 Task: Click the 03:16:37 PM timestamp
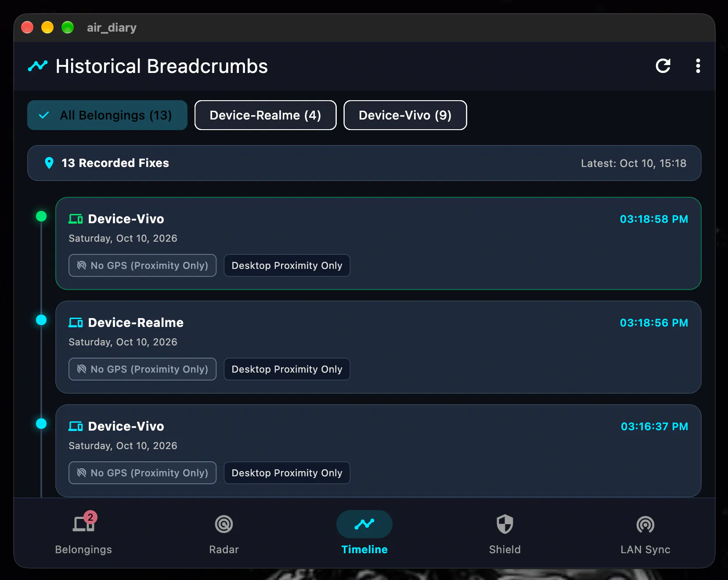pyautogui.click(x=654, y=426)
